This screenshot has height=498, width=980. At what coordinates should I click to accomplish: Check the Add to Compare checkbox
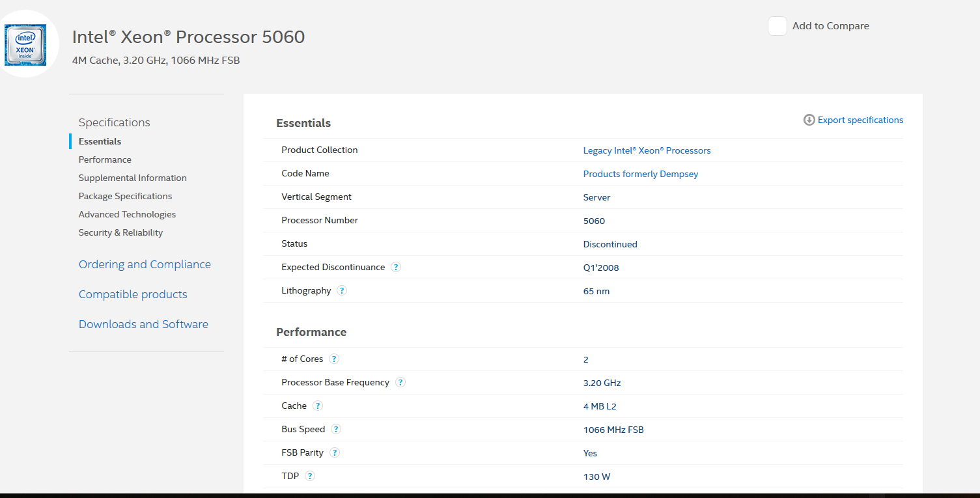(x=777, y=26)
